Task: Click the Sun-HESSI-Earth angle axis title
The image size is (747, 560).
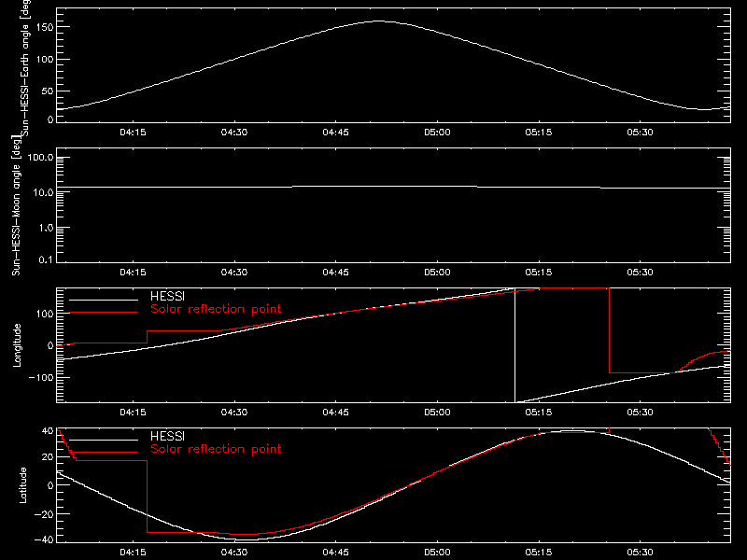Action: coord(25,68)
